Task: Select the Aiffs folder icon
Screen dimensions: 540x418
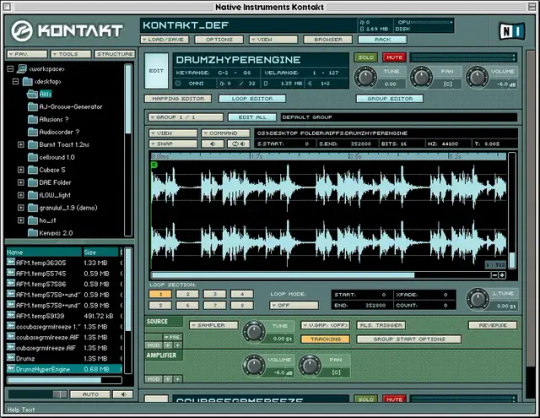Action: pyautogui.click(x=32, y=94)
